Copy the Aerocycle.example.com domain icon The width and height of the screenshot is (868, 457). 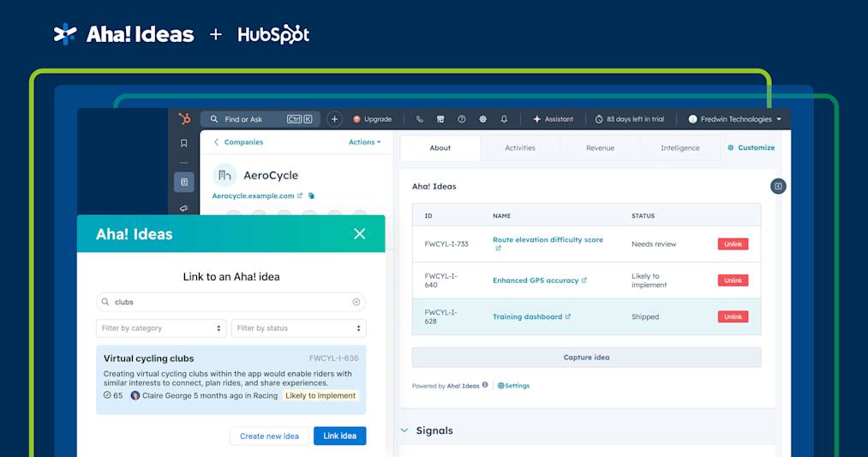(x=311, y=195)
